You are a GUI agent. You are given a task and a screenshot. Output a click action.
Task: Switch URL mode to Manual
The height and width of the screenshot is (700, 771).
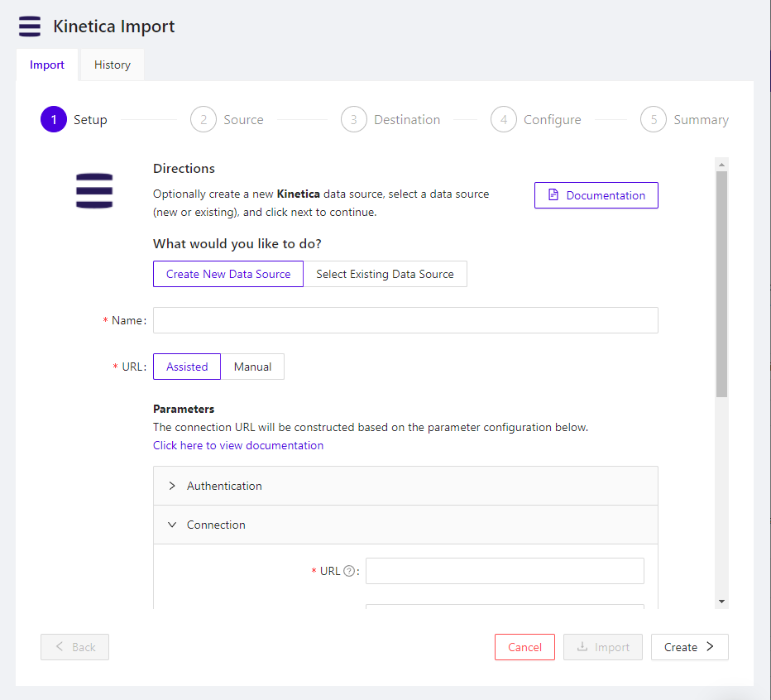252,367
